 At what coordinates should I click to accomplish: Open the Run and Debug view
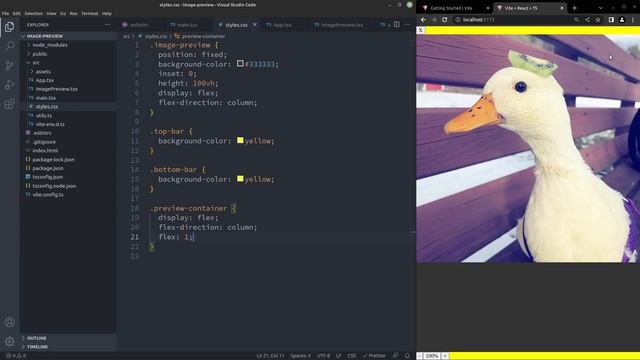(9, 84)
